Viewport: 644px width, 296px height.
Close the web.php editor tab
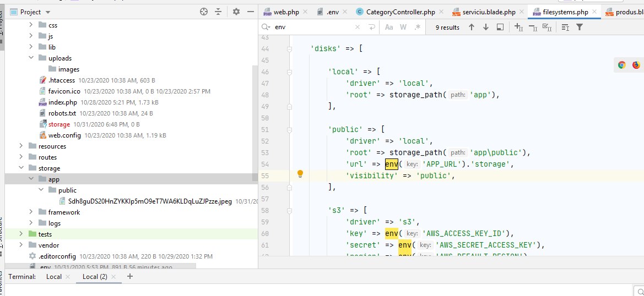(x=305, y=12)
